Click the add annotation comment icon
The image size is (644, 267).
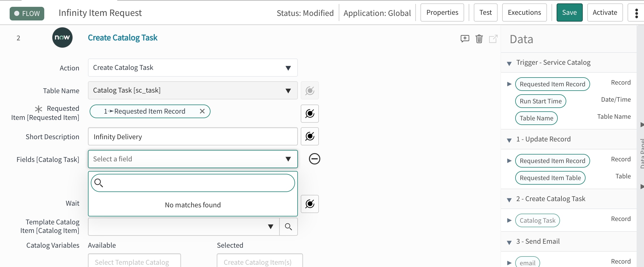(x=465, y=39)
